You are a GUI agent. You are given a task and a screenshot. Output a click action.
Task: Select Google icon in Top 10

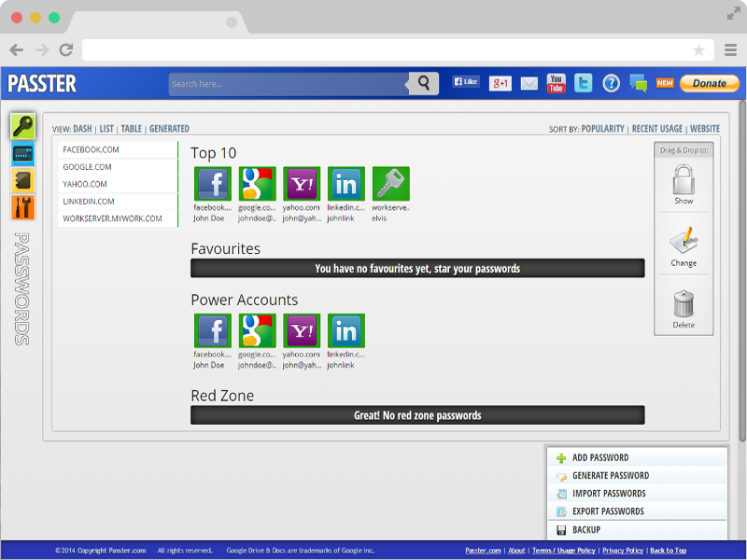pyautogui.click(x=258, y=183)
